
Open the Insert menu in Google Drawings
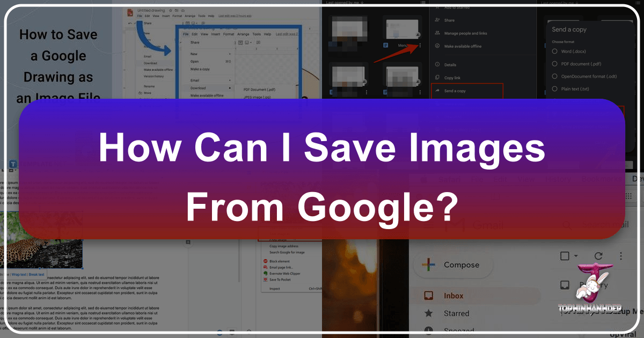[x=215, y=34]
